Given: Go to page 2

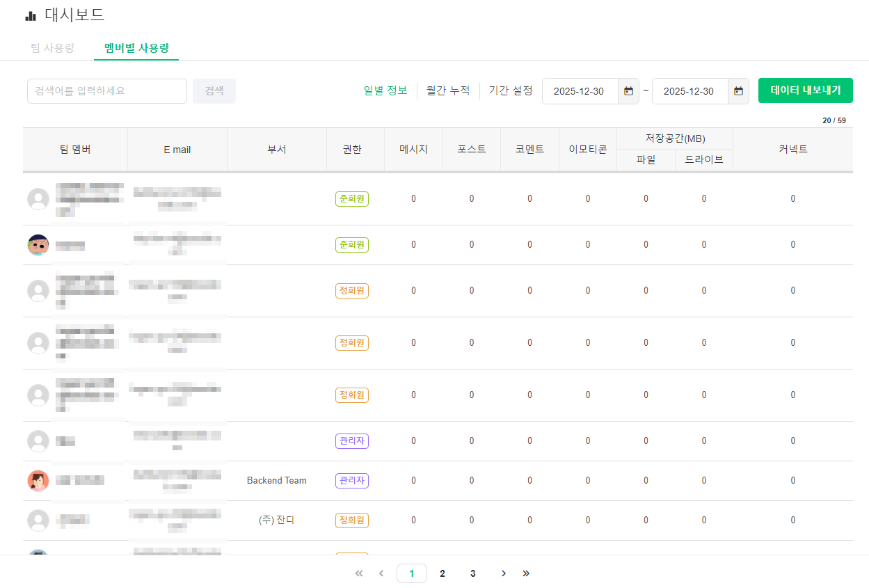Looking at the screenshot, I should [x=443, y=573].
